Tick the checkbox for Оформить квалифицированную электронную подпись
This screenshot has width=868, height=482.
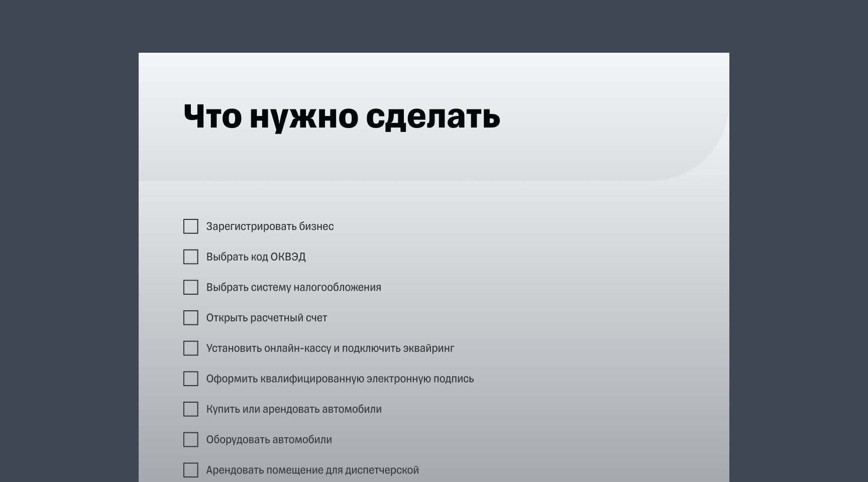[191, 379]
